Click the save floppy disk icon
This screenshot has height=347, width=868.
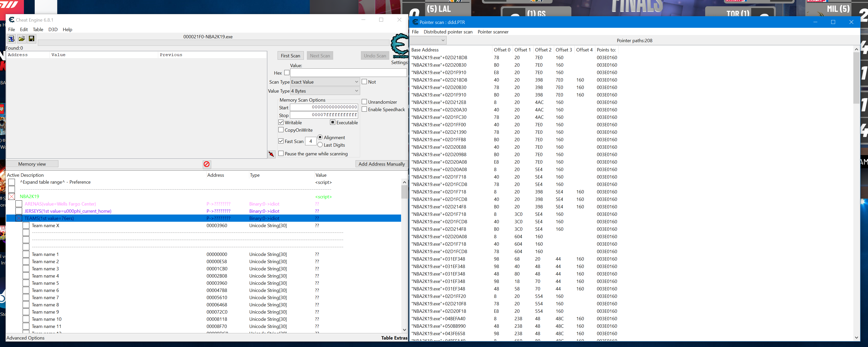point(31,39)
